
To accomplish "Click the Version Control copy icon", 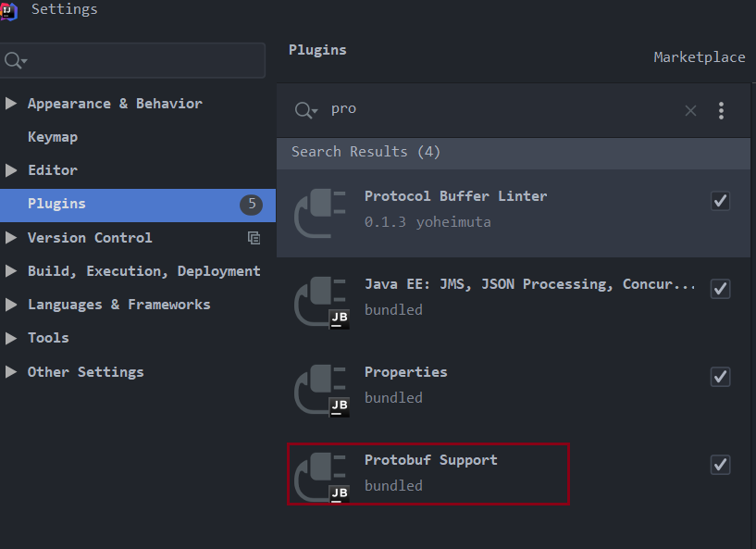I will (254, 238).
